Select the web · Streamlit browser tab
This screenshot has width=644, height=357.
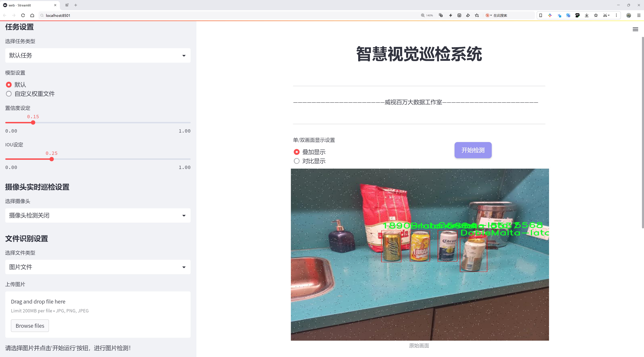click(x=30, y=5)
